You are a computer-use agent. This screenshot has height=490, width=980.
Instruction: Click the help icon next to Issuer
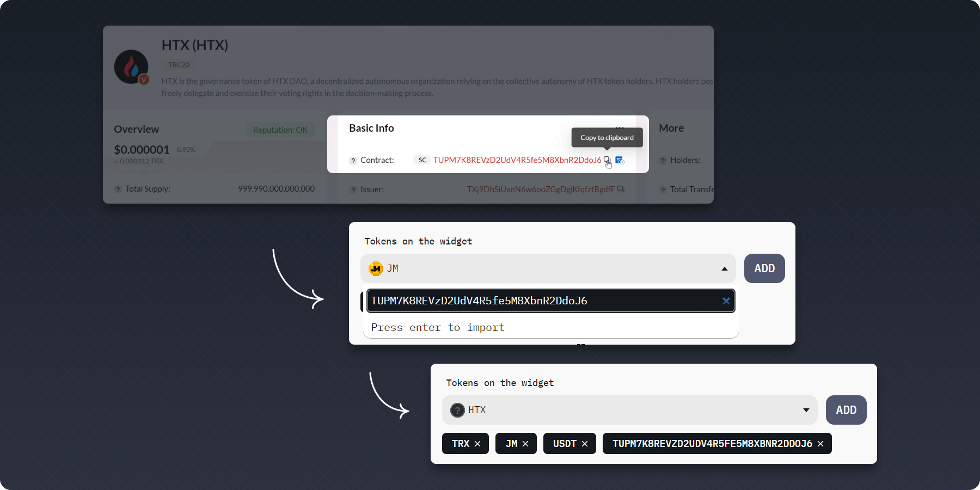(x=353, y=189)
